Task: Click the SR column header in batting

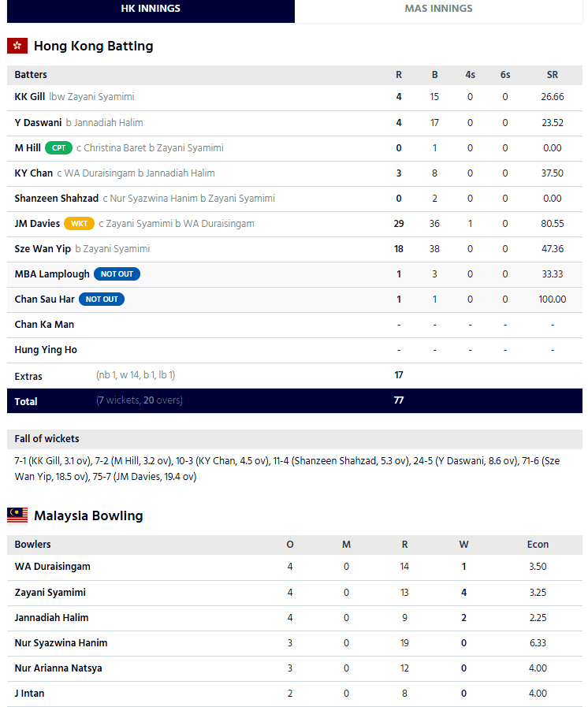Action: tap(552, 75)
